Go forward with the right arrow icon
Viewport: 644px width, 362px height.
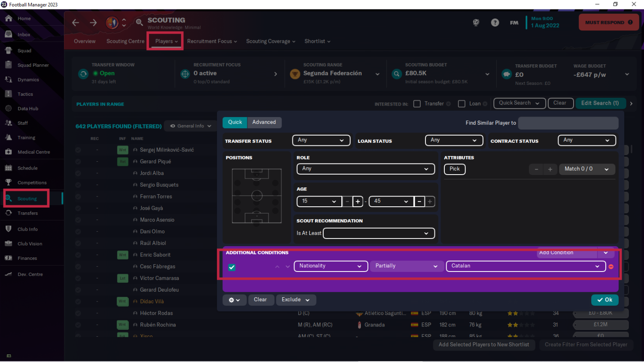click(93, 23)
